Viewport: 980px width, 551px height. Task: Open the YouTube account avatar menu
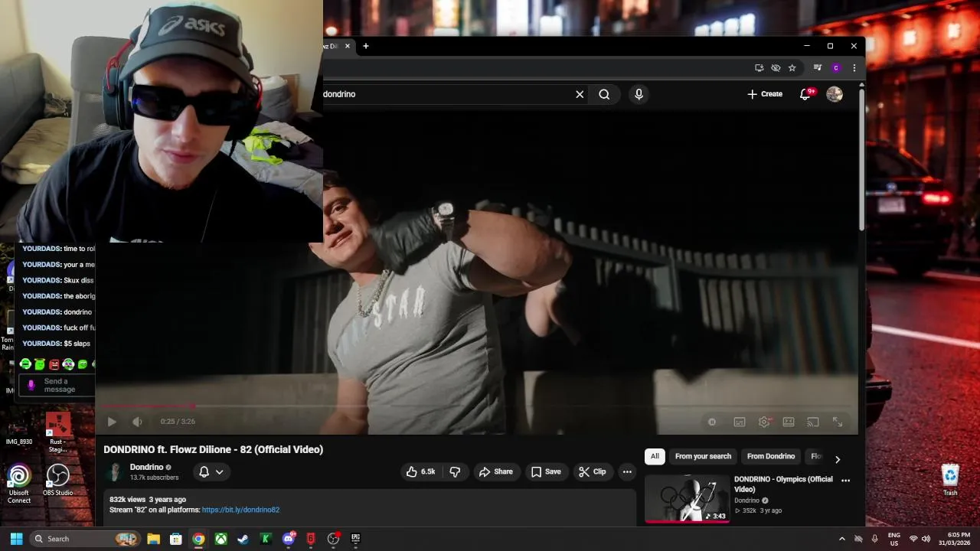[835, 94]
